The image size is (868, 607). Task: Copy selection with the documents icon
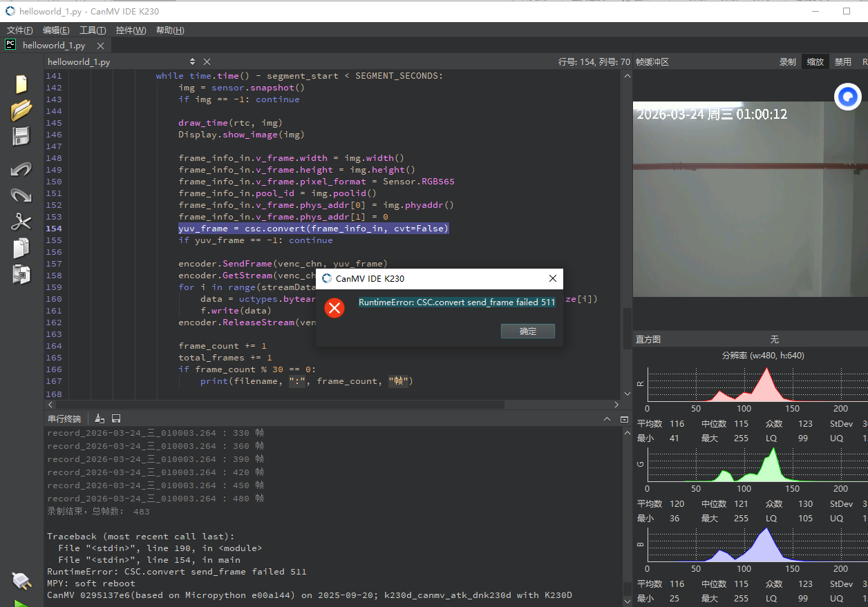(x=21, y=248)
